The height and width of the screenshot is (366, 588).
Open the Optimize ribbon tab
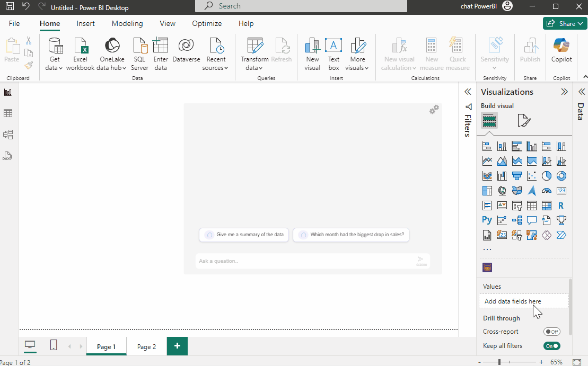pos(207,23)
